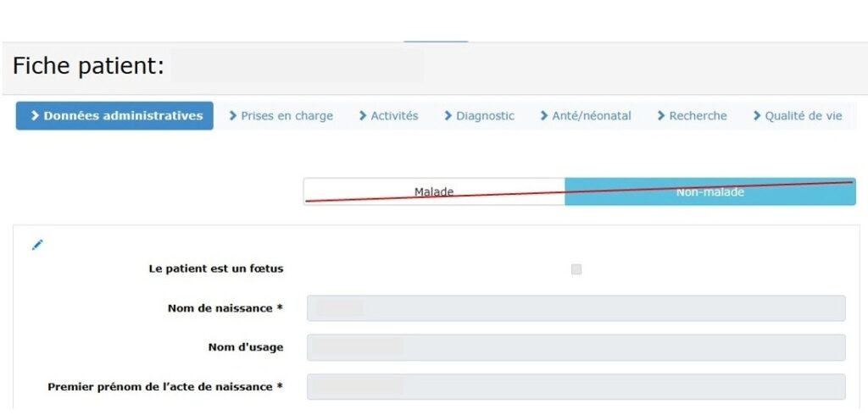Click the chevron before Prises en charge
The width and height of the screenshot is (868, 415).
pos(233,116)
